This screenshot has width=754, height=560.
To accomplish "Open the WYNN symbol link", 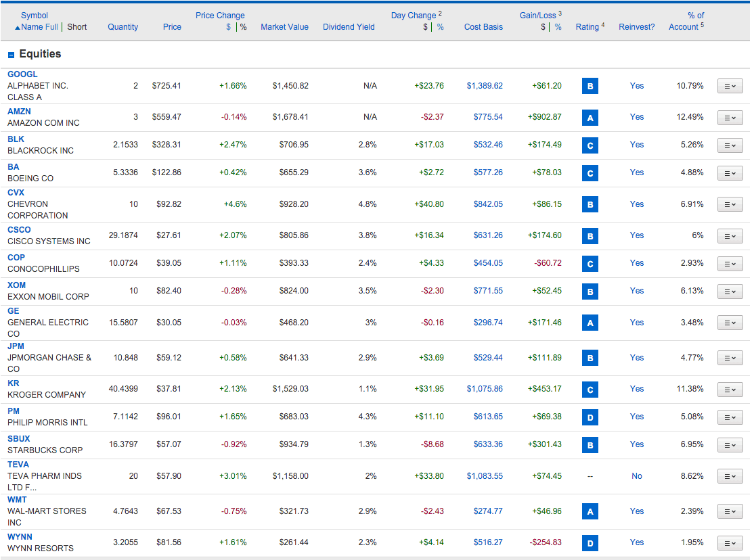I will (x=20, y=536).
